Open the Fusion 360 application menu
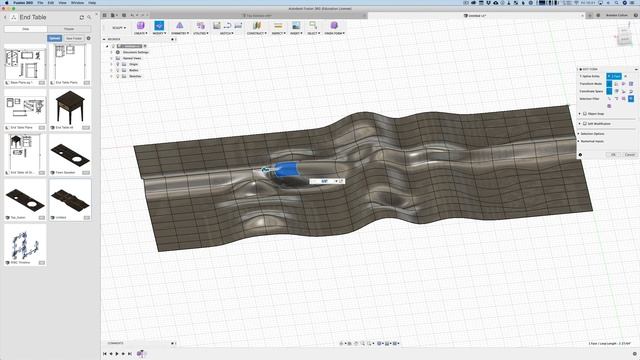 point(23,2)
